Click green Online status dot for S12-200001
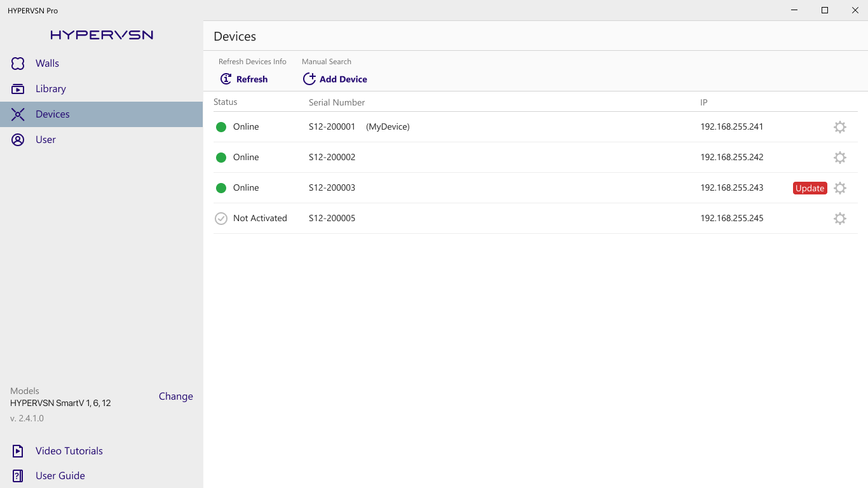The width and height of the screenshot is (868, 488). point(221,127)
